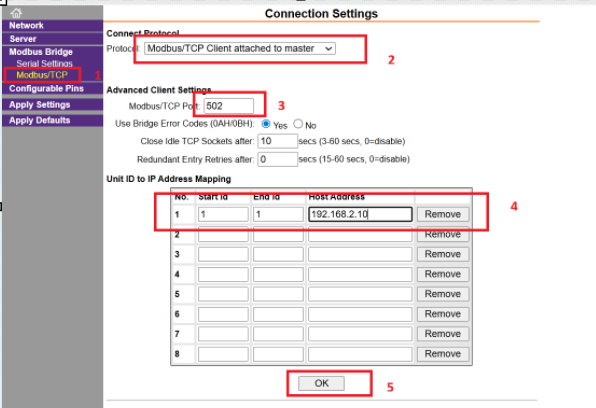
Task: Click row 5 Host Address field
Action: (360, 294)
